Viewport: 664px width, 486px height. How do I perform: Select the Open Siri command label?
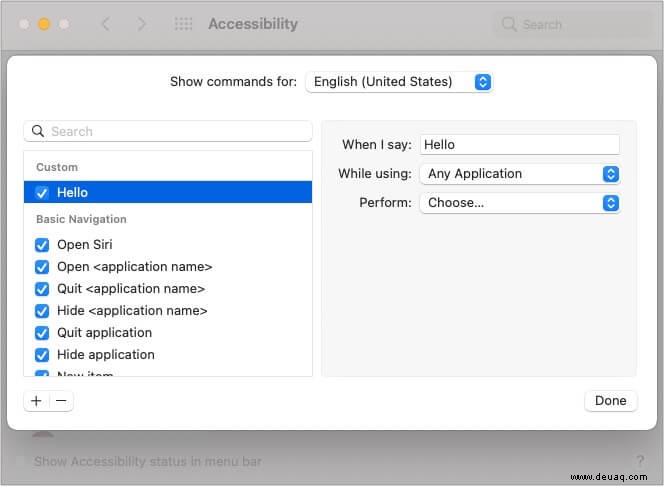[x=85, y=245]
